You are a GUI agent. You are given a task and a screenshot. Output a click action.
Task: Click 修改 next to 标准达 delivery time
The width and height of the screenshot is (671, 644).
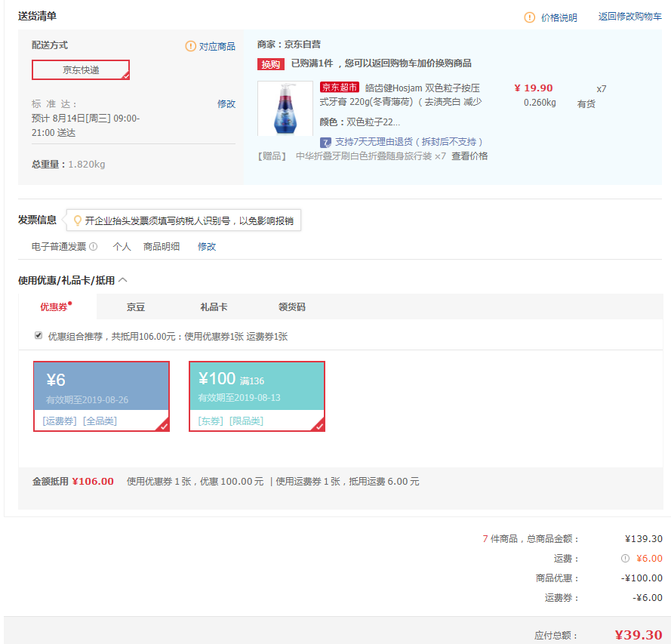[226, 104]
